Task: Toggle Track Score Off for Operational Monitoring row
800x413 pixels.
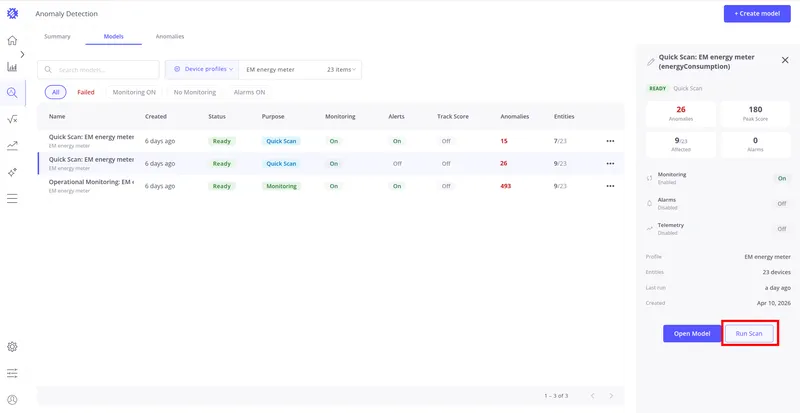Action: tap(446, 186)
